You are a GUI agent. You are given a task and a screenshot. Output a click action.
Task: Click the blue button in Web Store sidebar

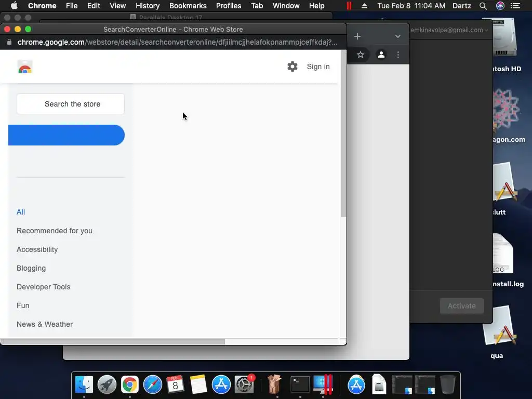[x=66, y=135]
